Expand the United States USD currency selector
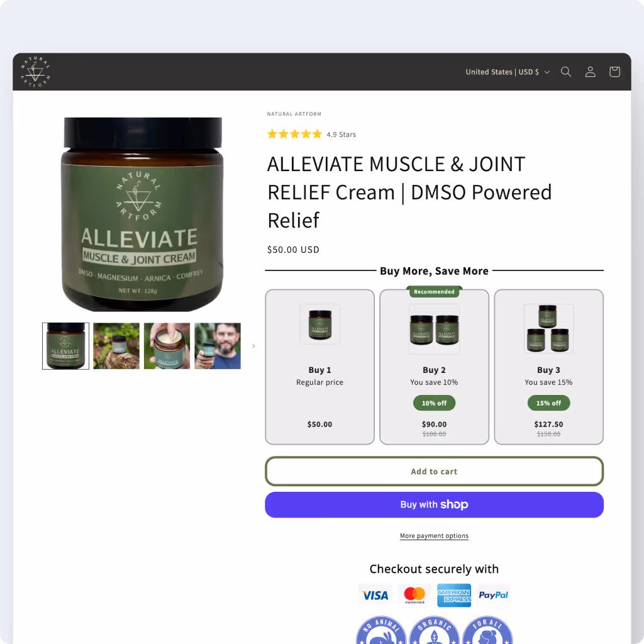 tap(508, 72)
